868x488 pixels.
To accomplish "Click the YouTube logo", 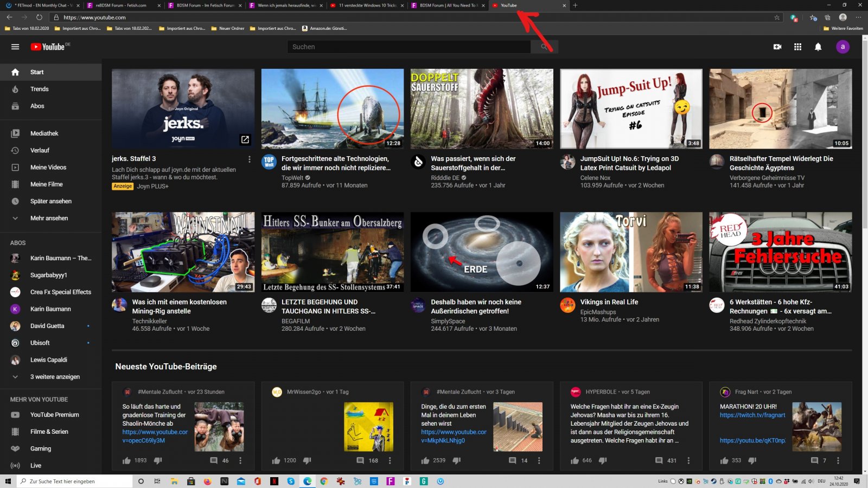I will 49,47.
